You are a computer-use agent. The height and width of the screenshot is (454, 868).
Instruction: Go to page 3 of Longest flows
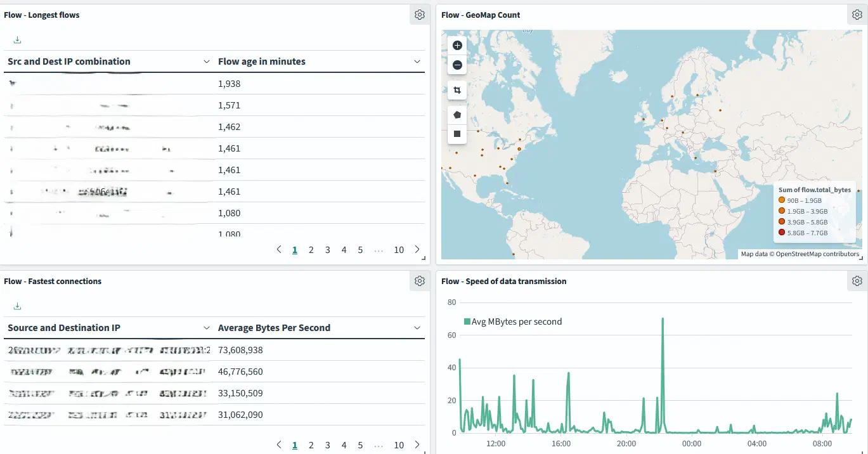point(327,250)
